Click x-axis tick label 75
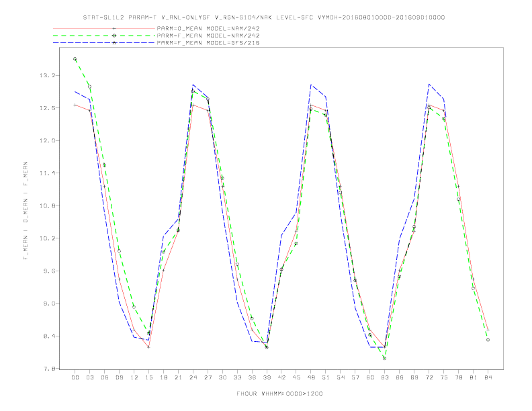The height and width of the screenshot is (411, 532). click(444, 377)
